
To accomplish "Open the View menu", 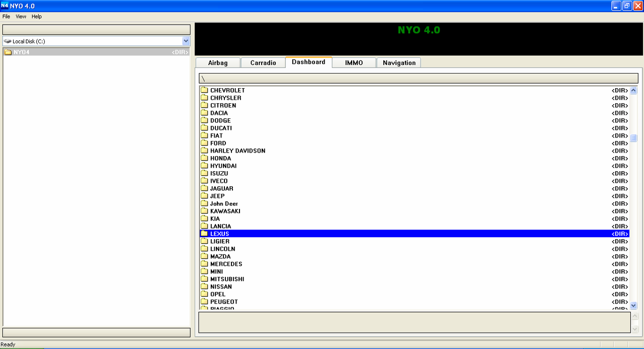I will point(21,17).
